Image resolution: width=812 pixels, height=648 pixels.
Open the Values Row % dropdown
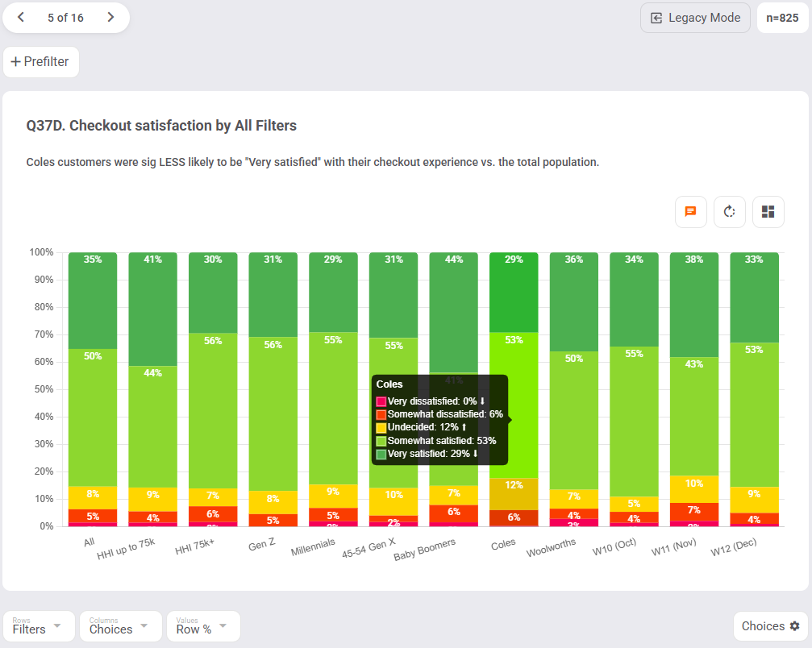(x=203, y=626)
